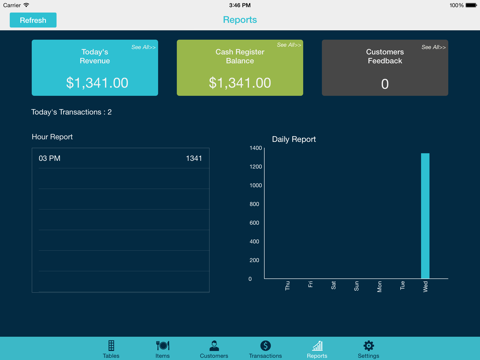Tap the Today's Revenue card amount
This screenshot has height=360, width=480.
tap(97, 83)
